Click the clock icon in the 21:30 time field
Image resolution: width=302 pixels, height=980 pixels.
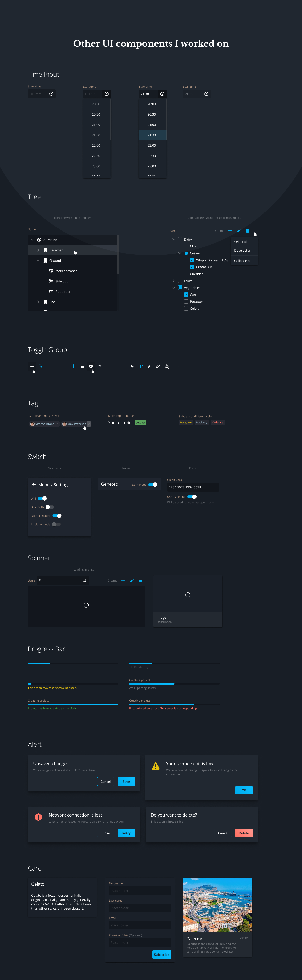(162, 94)
